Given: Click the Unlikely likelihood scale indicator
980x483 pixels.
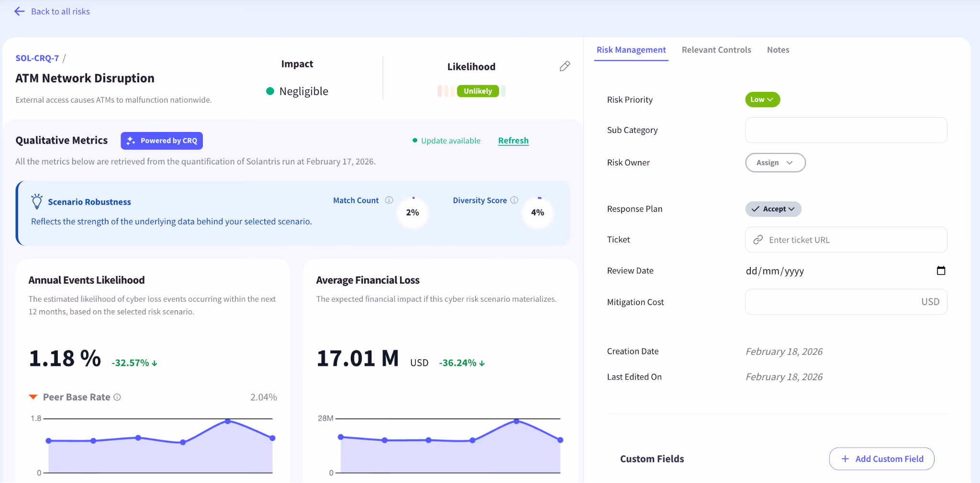Looking at the screenshot, I should pos(478,91).
